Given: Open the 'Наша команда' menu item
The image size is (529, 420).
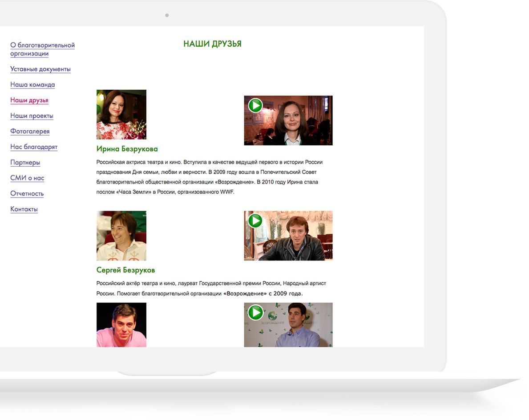Looking at the screenshot, I should coord(32,85).
